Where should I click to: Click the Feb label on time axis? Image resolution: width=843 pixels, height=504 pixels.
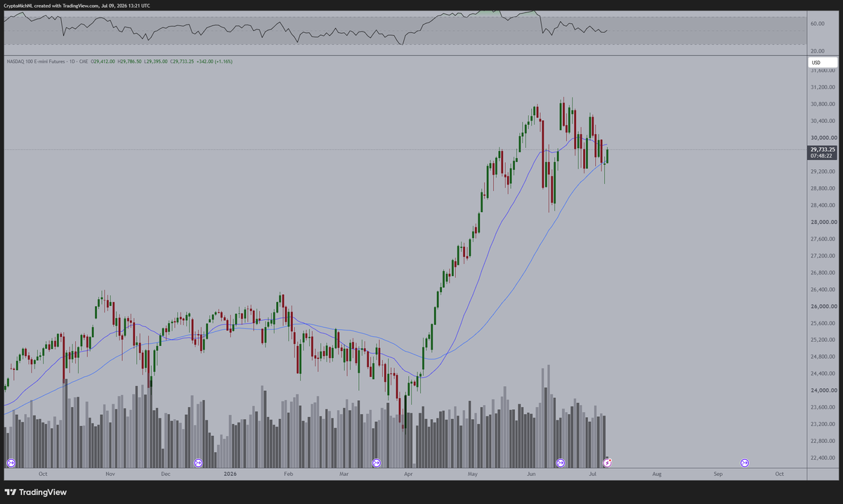(288, 474)
